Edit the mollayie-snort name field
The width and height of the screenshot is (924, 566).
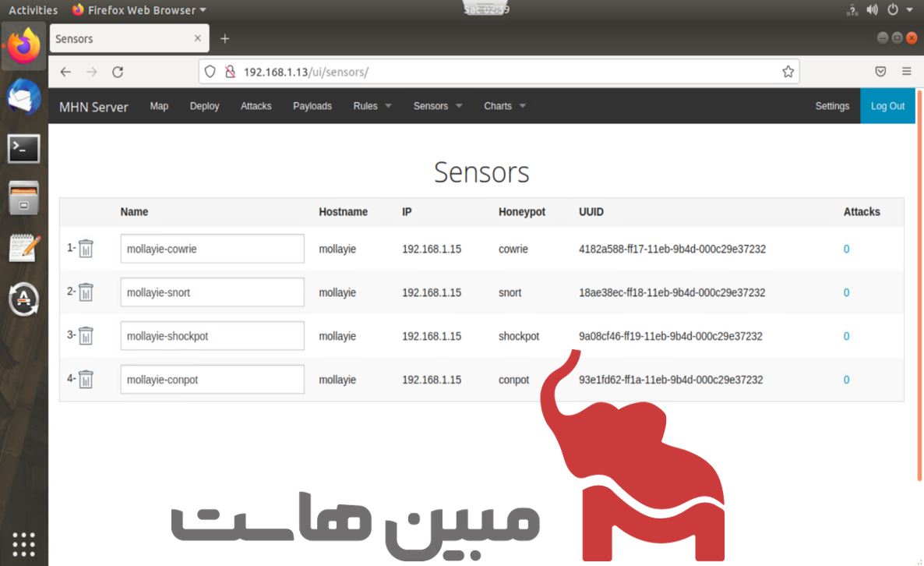[x=212, y=292]
